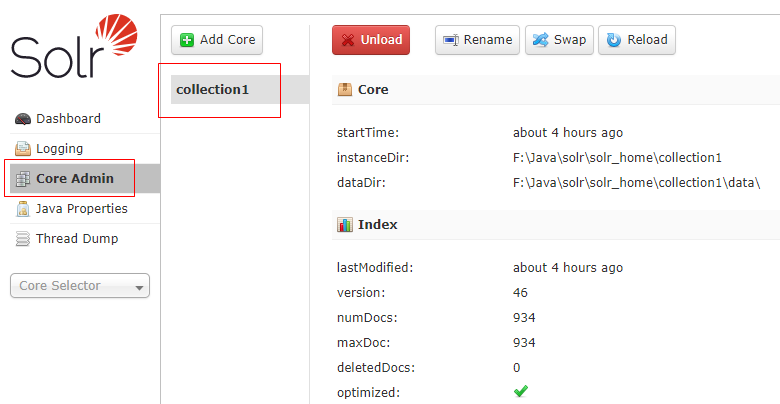This screenshot has height=404, width=780.
Task: Click the Swap arrows icon
Action: 540,40
